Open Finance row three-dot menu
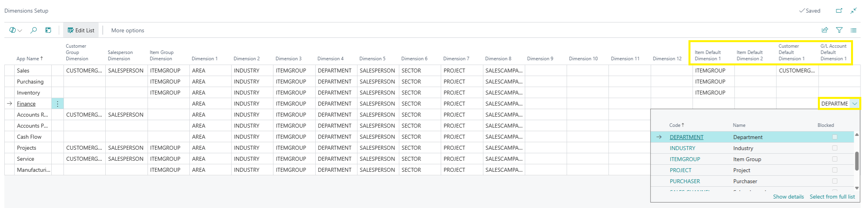 [x=58, y=104]
